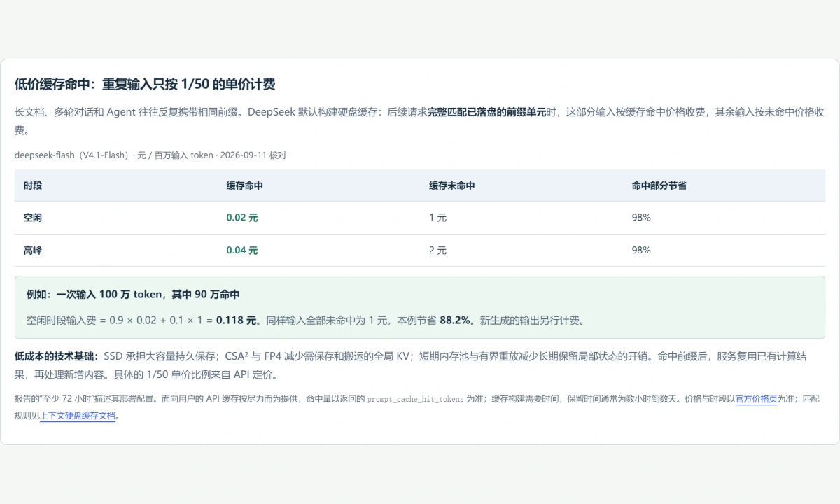This screenshot has height=504, width=840.
Task: Click the 1 元 cache-miss cell
Action: [437, 218]
